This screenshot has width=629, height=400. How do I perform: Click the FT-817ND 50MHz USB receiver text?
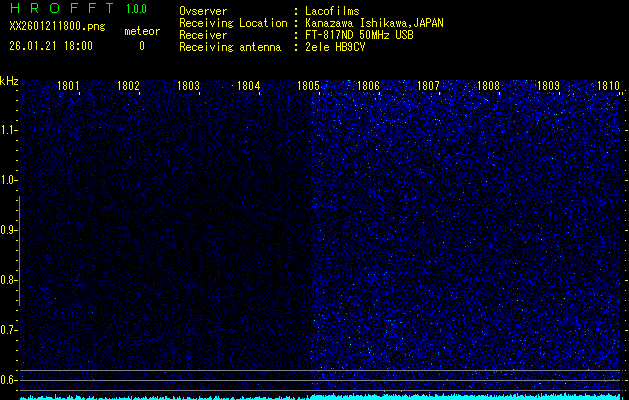pyautogui.click(x=358, y=35)
